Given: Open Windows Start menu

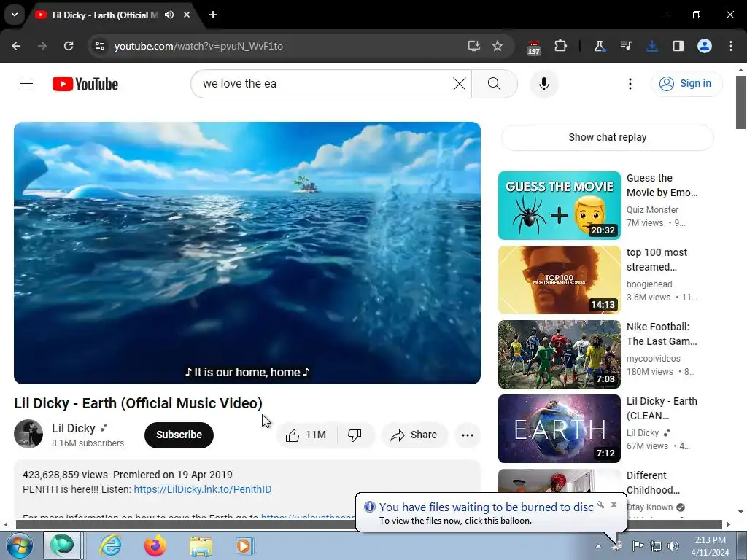Looking at the screenshot, I should pos(18,545).
